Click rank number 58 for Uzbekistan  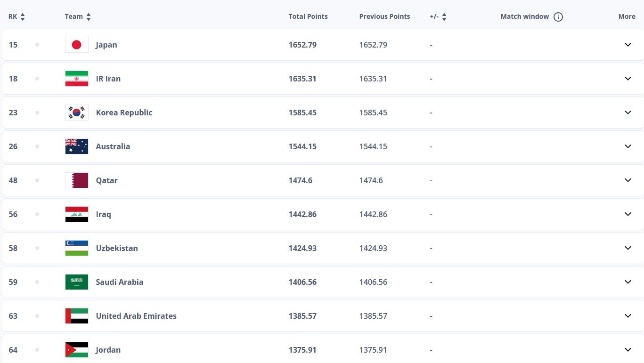(x=13, y=248)
